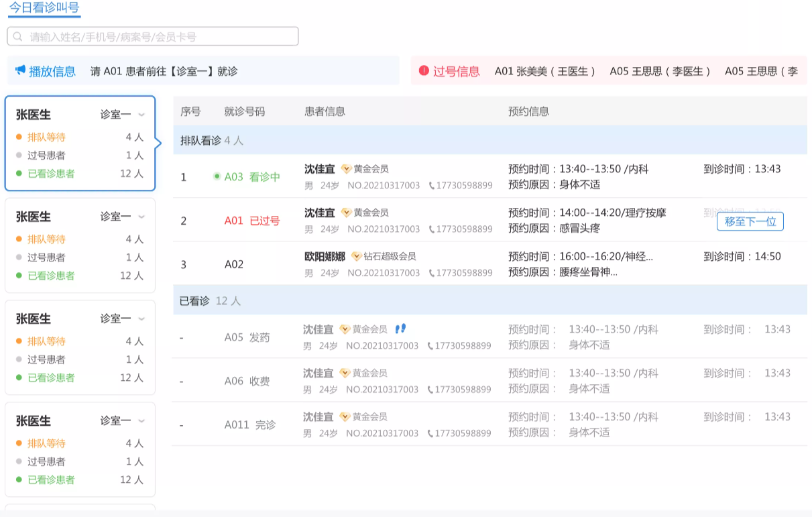Viewport: 812px width, 517px height.
Task: Click the phone icon in the A01 row
Action: tap(432, 229)
